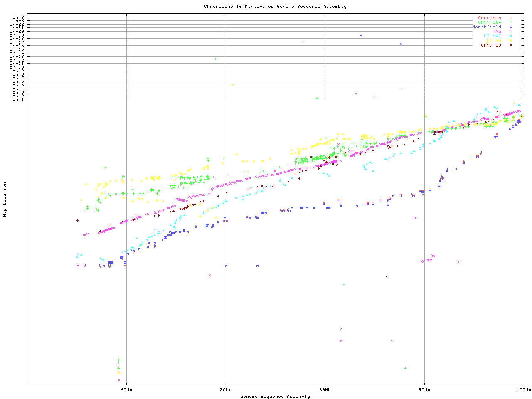Select the Marshfield legend label
Image resolution: width=532 pixels, height=399 pixels.
(486, 27)
